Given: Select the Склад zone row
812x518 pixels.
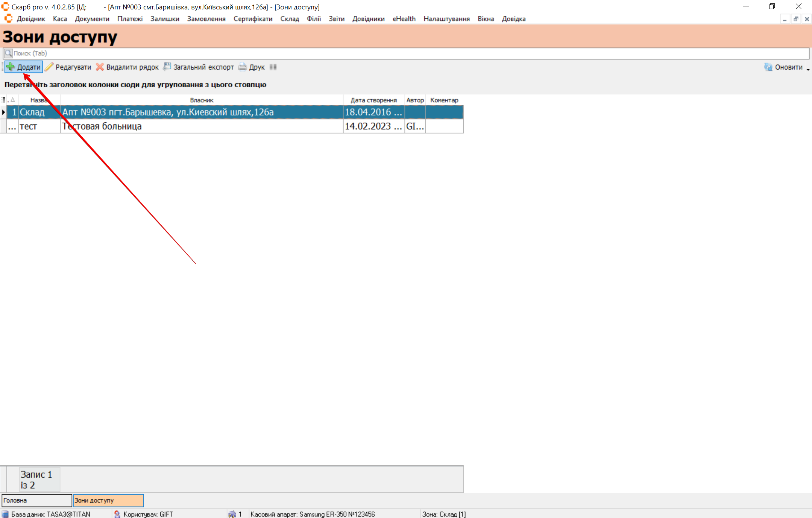Looking at the screenshot, I should [32, 112].
